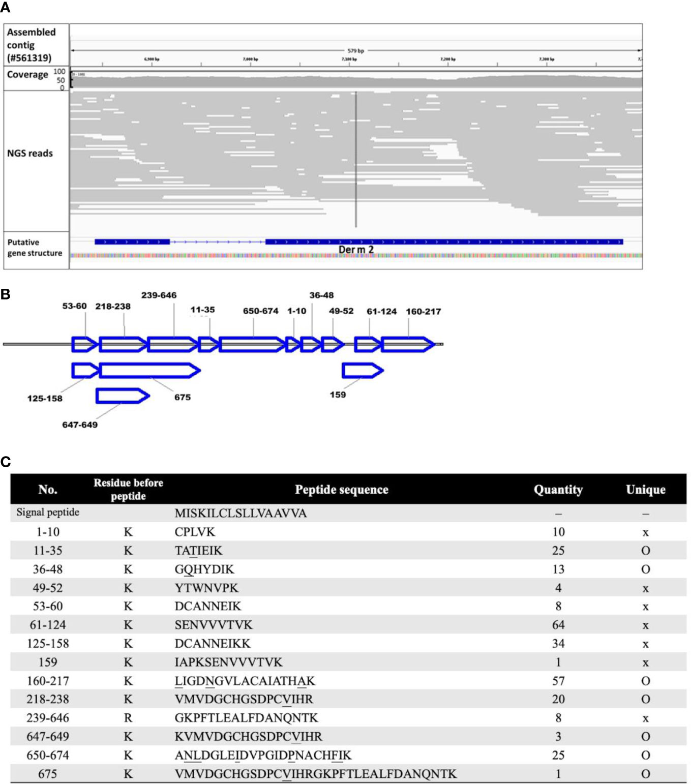The width and height of the screenshot is (691, 784).
Task: Select the peptide 'KVMVDGCHGSDPCVIHR'
Action: click(x=248, y=736)
